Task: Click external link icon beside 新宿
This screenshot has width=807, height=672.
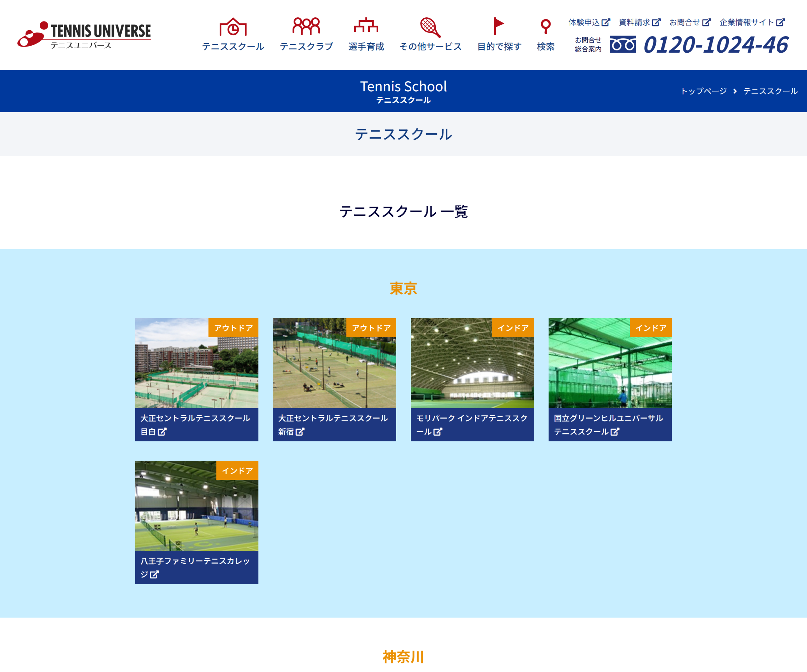Action: click(300, 432)
